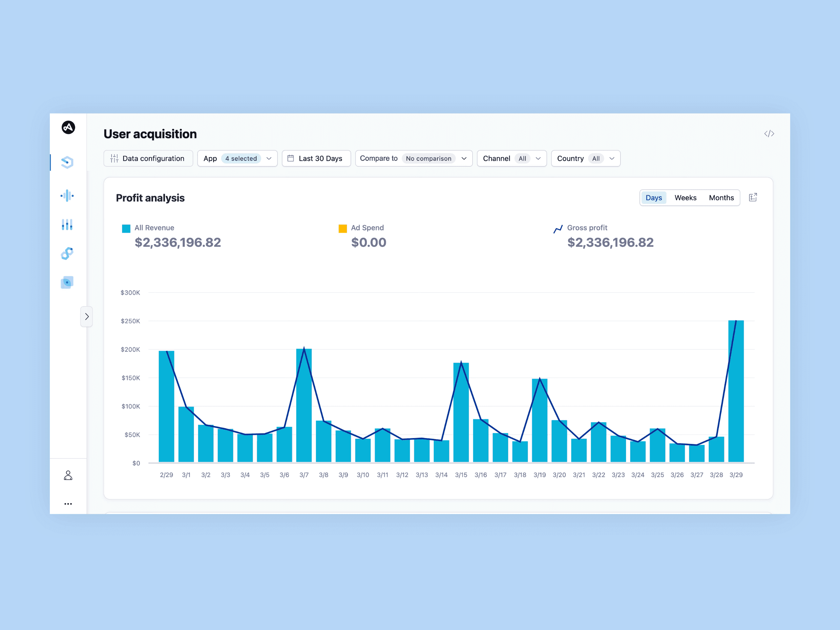The image size is (840, 630).
Task: Click the export chart icon
Action: tap(753, 198)
